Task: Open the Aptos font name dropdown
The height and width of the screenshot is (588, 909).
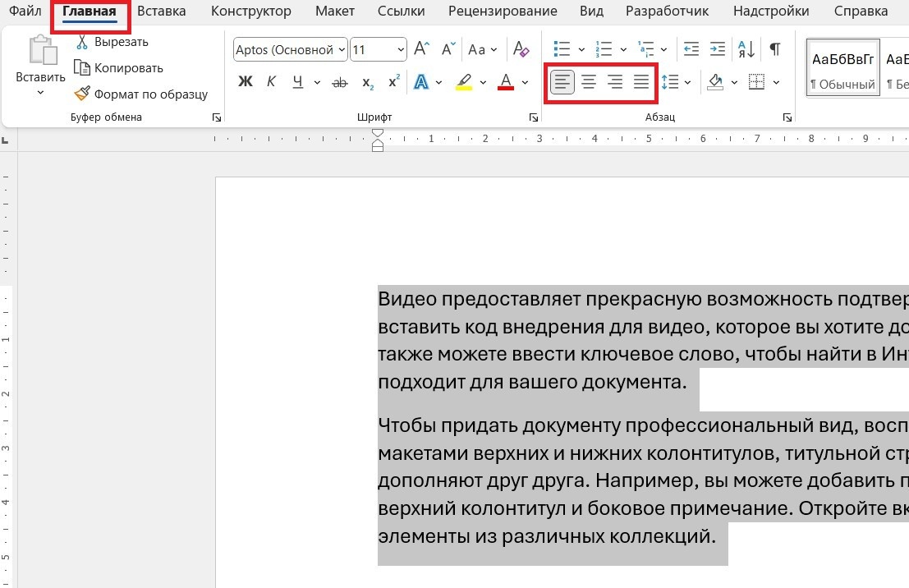Action: (x=342, y=49)
